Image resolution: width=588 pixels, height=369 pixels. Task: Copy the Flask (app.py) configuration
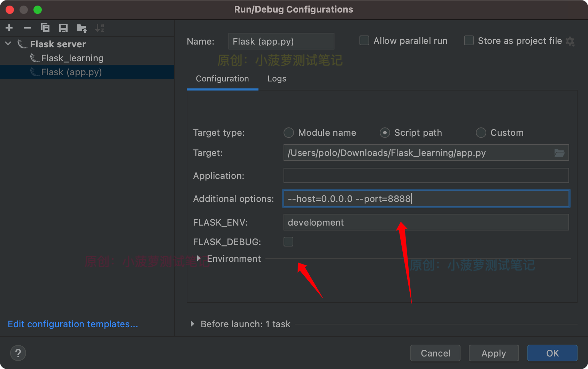pos(45,28)
